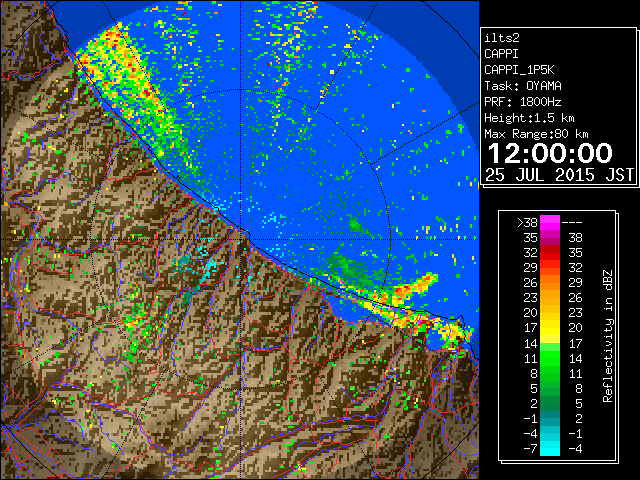Click the 12:00:00 timestamp
Screen dimensions: 640x480
tap(550, 153)
